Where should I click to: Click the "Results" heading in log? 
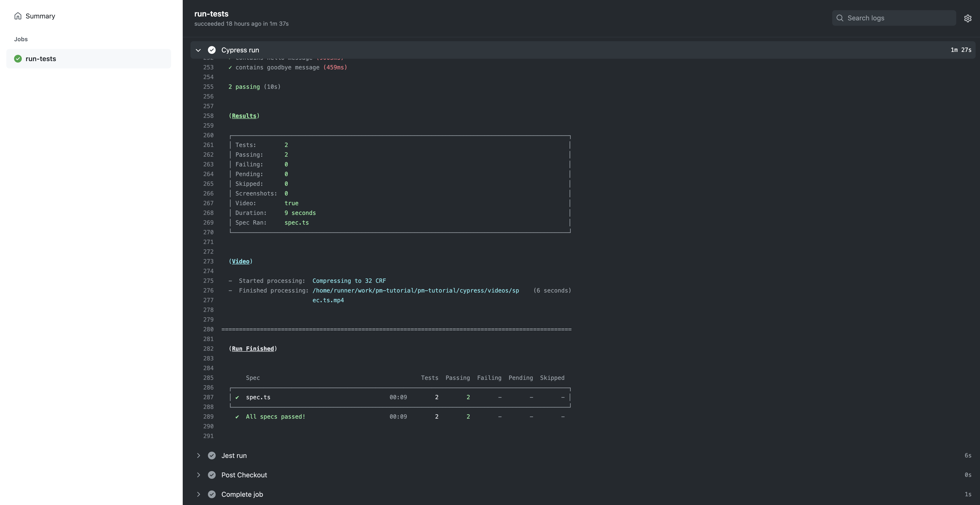coord(244,116)
